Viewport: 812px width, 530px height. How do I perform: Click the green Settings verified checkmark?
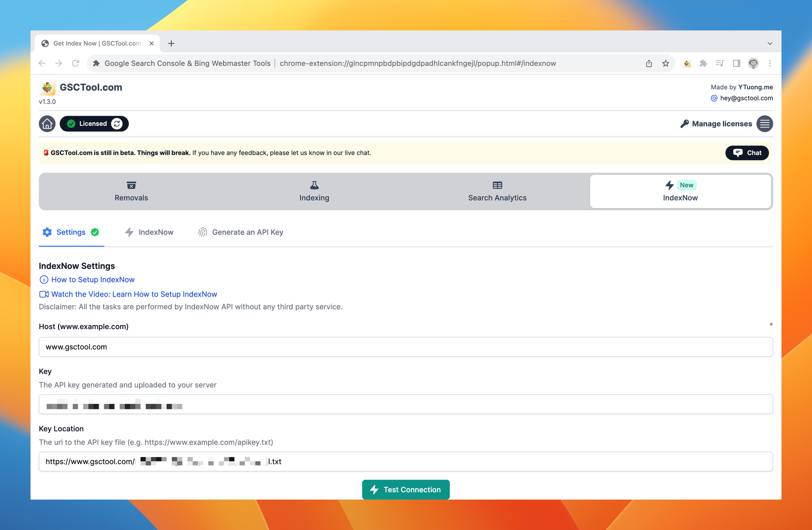[95, 232]
